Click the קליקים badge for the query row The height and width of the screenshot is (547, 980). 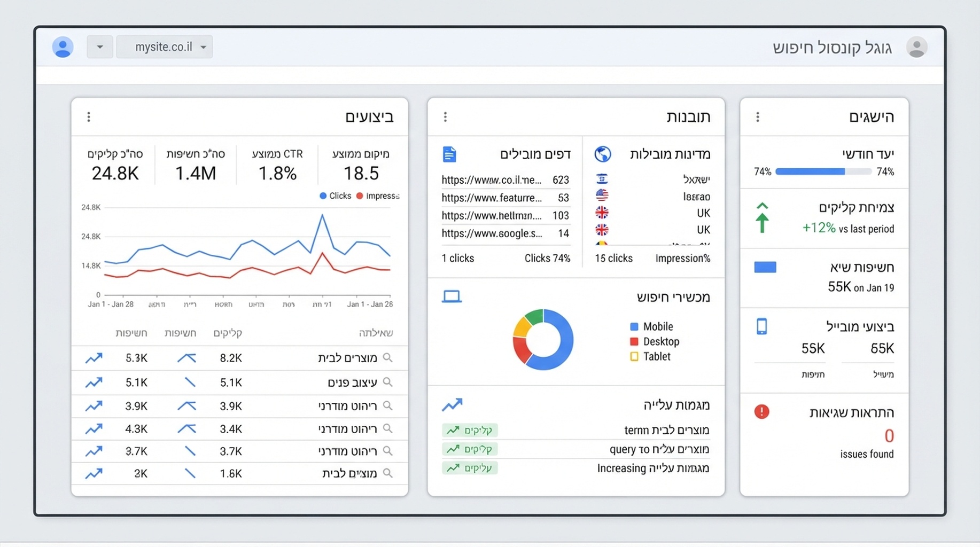point(470,449)
